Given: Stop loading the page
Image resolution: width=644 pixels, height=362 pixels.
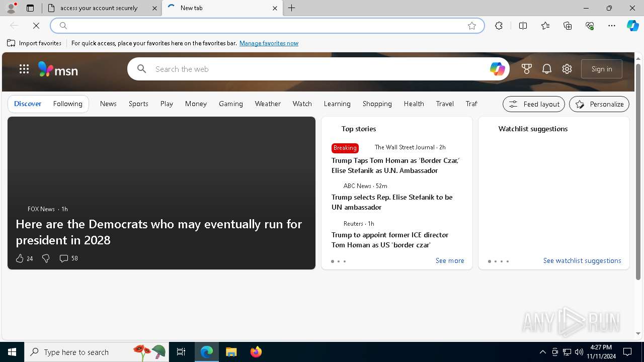Looking at the screenshot, I should click(36, 26).
